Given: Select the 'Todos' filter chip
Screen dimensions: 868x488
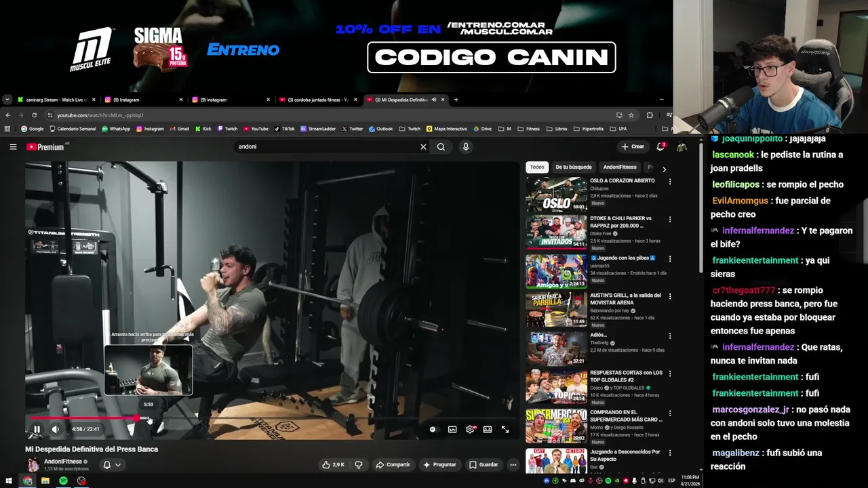Looking at the screenshot, I should click(537, 167).
